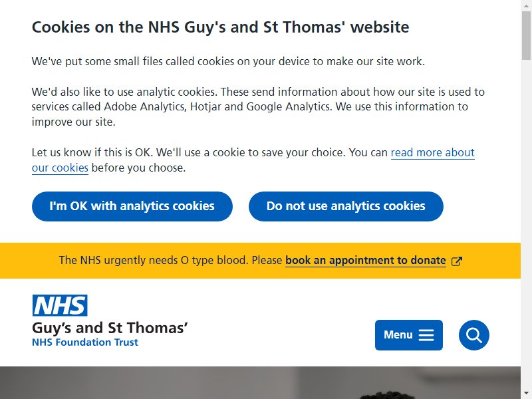The width and height of the screenshot is (532, 399).
Task: Click the cookies banner heading
Action: (x=220, y=27)
